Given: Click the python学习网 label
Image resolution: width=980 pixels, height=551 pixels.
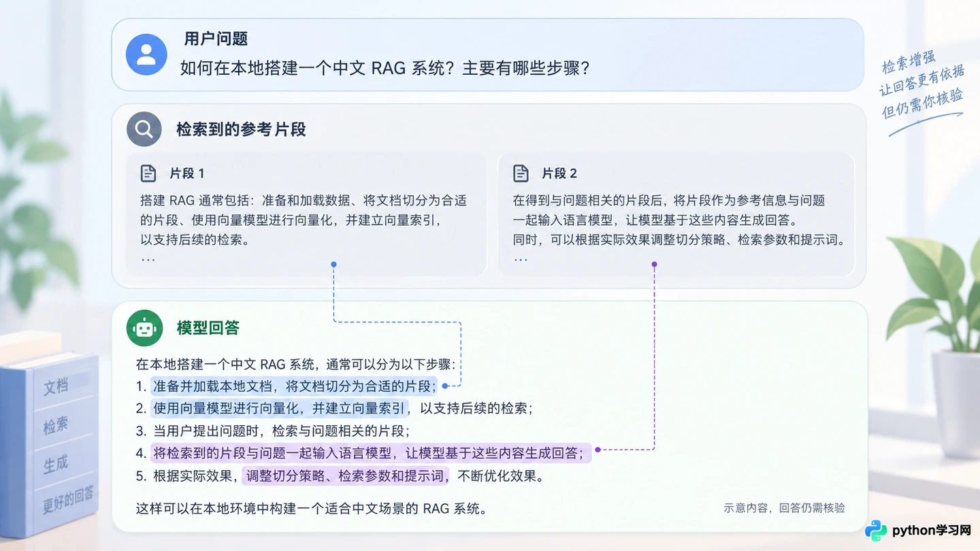Looking at the screenshot, I should [x=931, y=531].
